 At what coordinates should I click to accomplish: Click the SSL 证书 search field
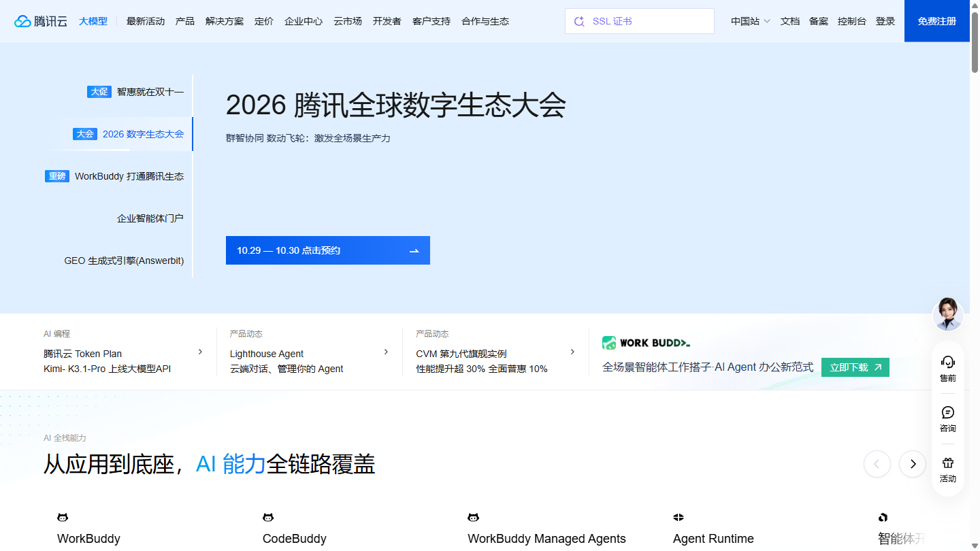640,21
